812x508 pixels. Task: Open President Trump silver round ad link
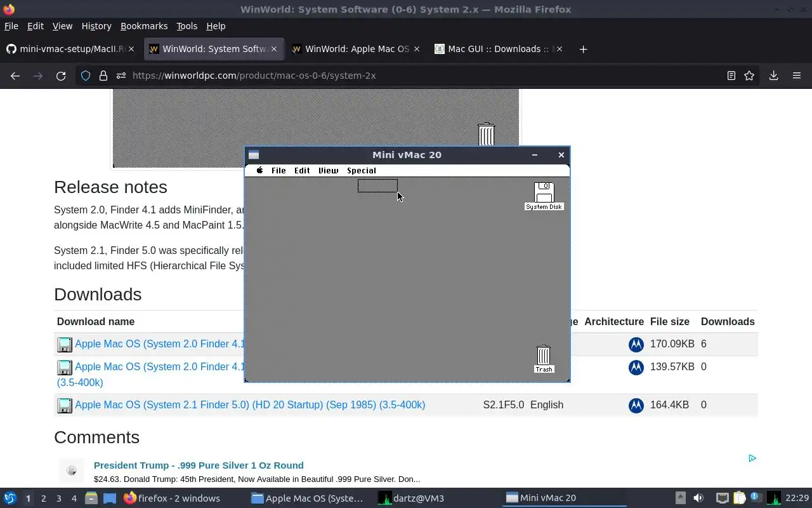point(199,465)
